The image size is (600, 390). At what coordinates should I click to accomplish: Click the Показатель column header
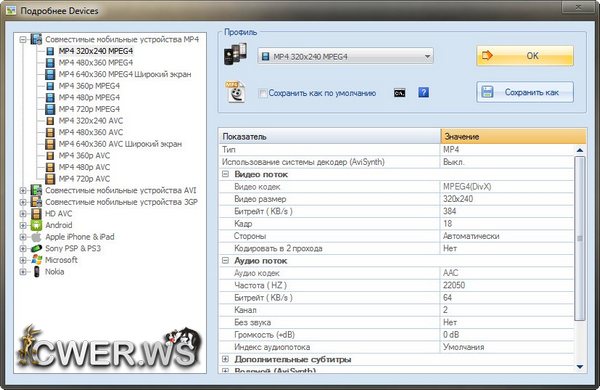(330, 136)
